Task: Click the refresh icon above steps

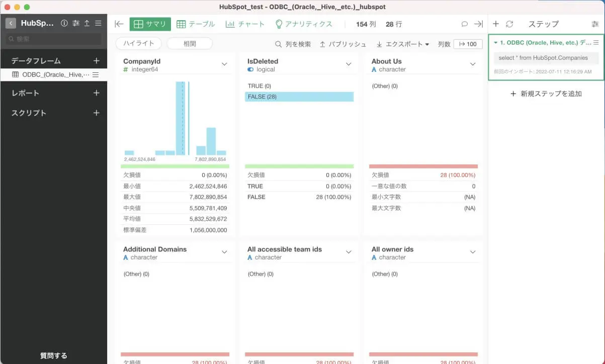Action: [509, 24]
